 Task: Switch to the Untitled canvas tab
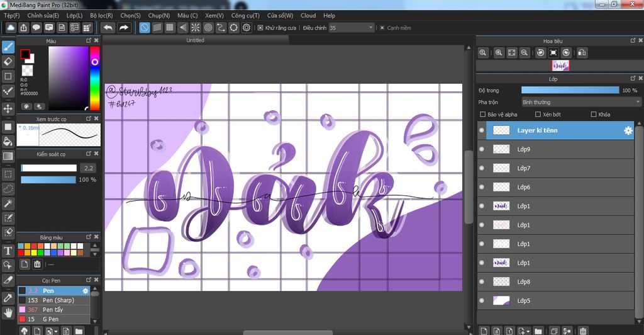pos(195,40)
